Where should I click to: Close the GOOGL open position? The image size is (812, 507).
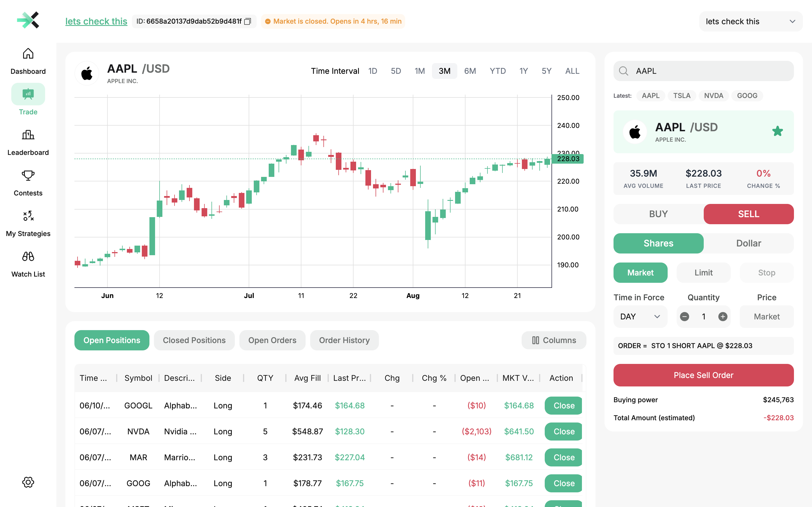click(x=563, y=405)
